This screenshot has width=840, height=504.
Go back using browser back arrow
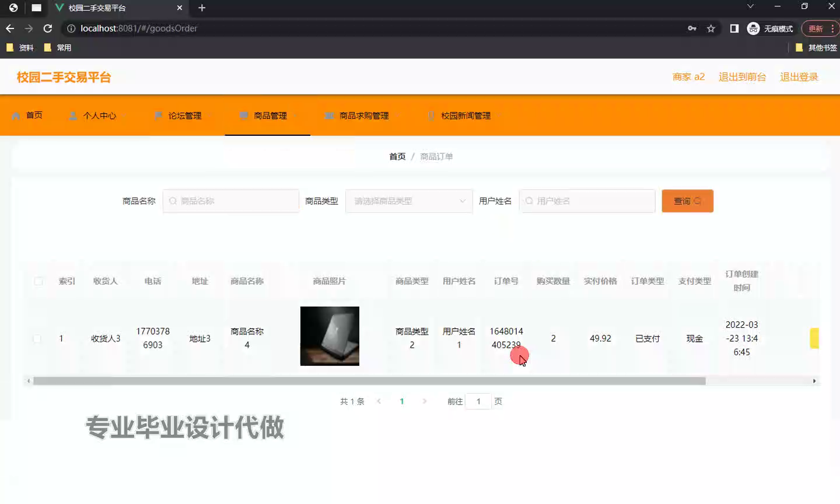click(x=10, y=28)
